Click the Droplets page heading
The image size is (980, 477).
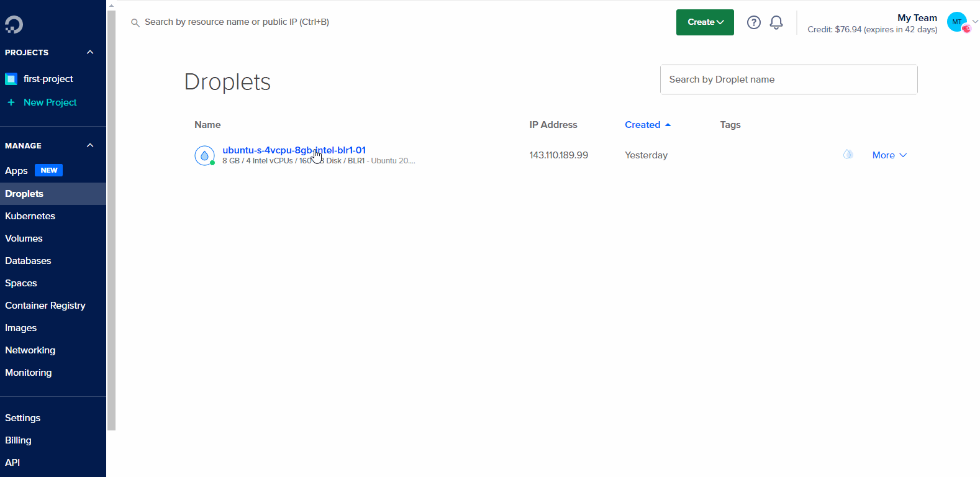[227, 82]
